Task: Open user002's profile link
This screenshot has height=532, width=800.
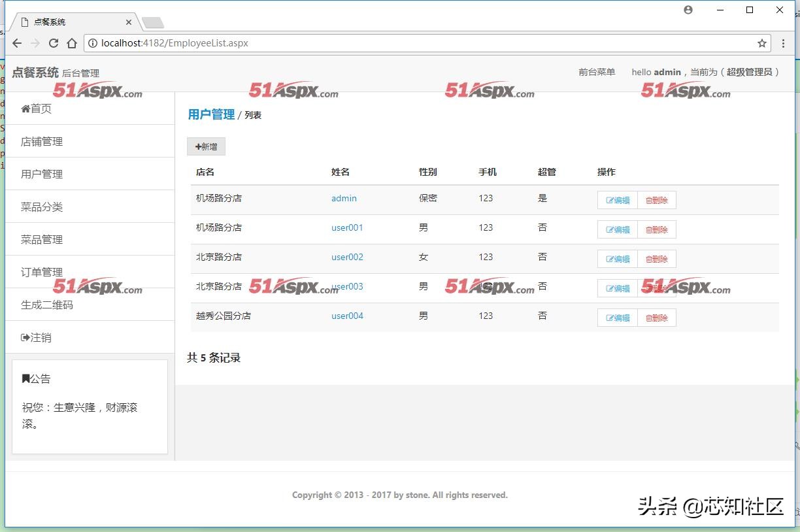Action: [347, 257]
